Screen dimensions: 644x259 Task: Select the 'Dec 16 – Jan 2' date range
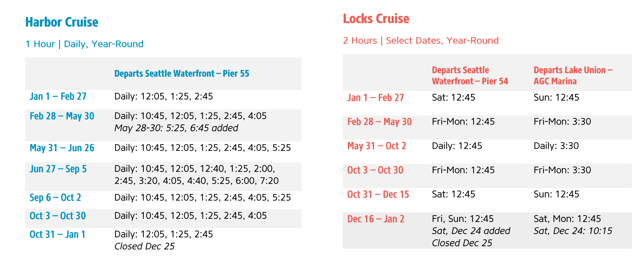(376, 219)
